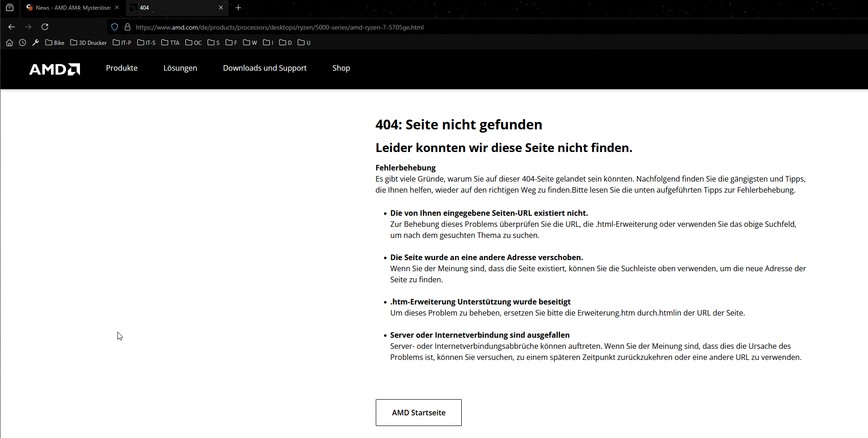Open the Produkte menu
This screenshot has height=438, width=868.
pos(122,68)
